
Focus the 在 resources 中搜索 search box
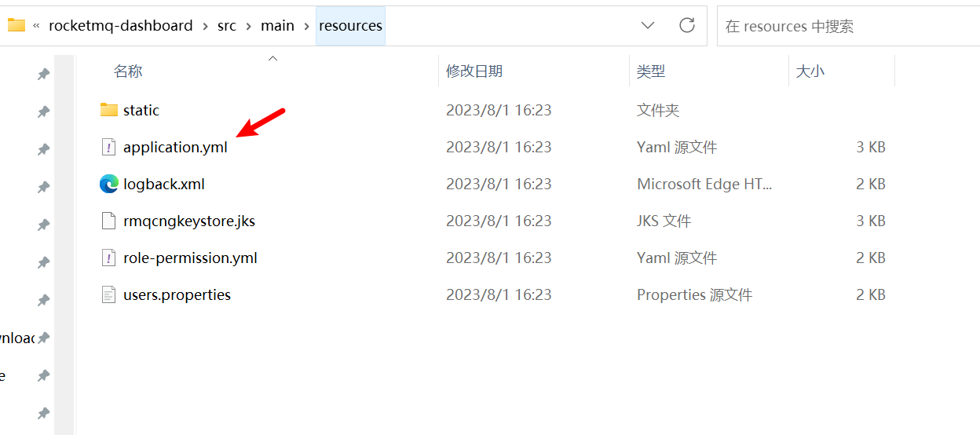coord(848,26)
